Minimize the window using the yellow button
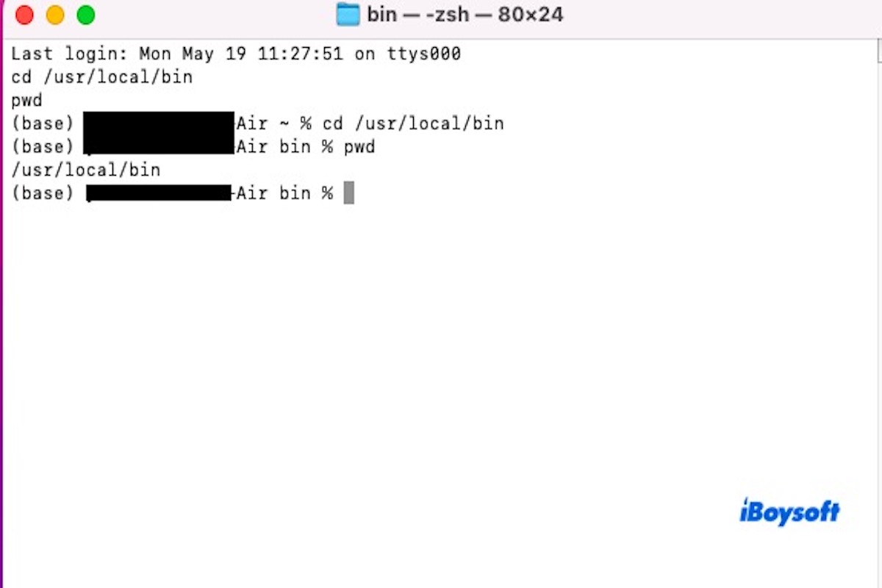 pyautogui.click(x=55, y=15)
